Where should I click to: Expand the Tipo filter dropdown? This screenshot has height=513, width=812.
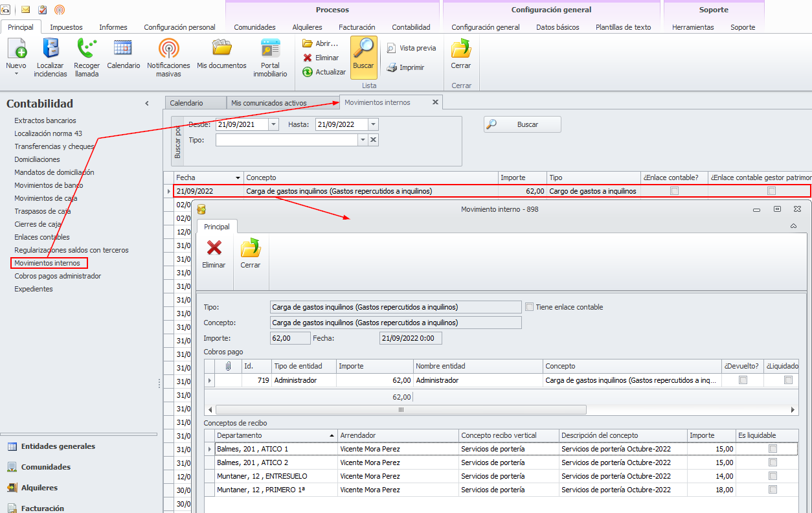(363, 140)
